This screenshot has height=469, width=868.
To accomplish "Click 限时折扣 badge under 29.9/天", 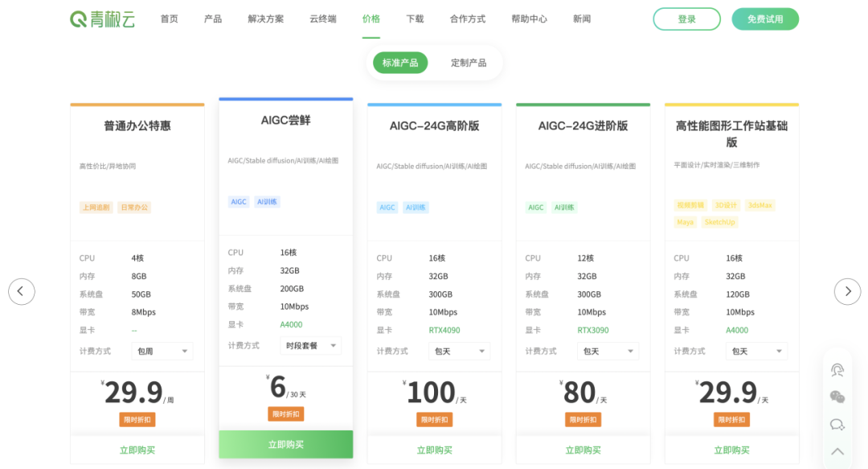I will click(x=732, y=420).
